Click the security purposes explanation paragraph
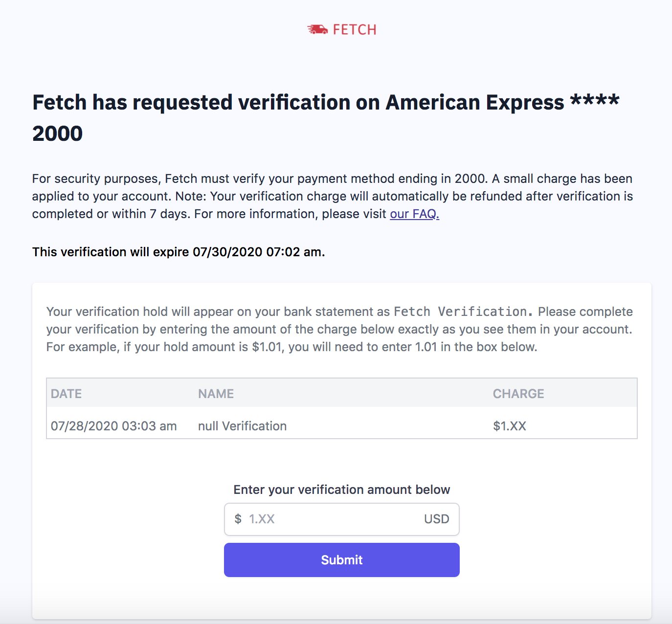This screenshot has height=624, width=672. tap(332, 196)
